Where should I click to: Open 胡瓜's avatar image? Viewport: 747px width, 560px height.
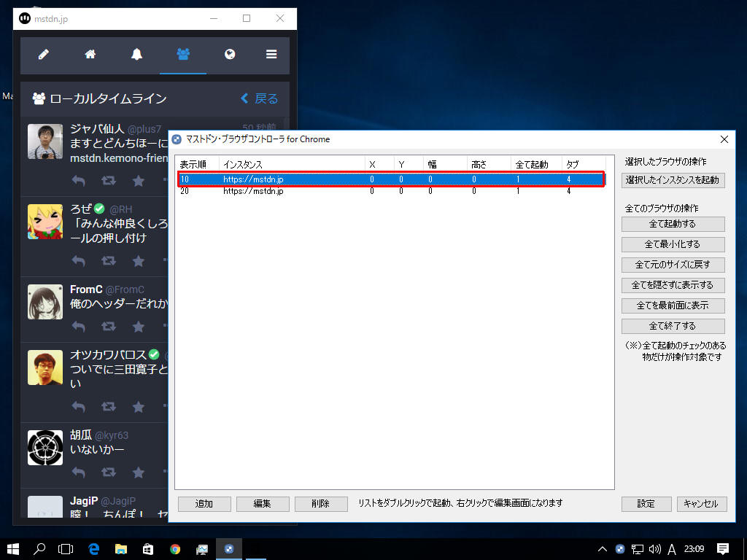point(45,448)
